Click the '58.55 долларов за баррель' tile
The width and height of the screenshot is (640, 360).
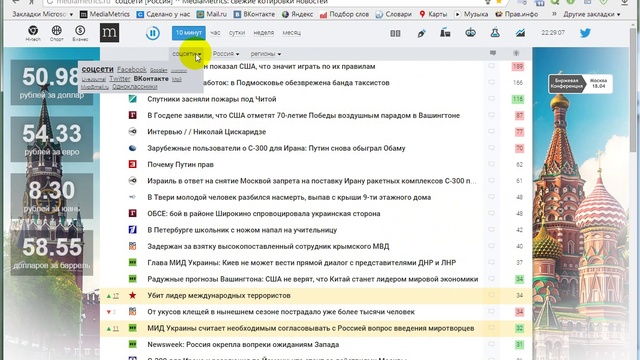click(x=52, y=253)
